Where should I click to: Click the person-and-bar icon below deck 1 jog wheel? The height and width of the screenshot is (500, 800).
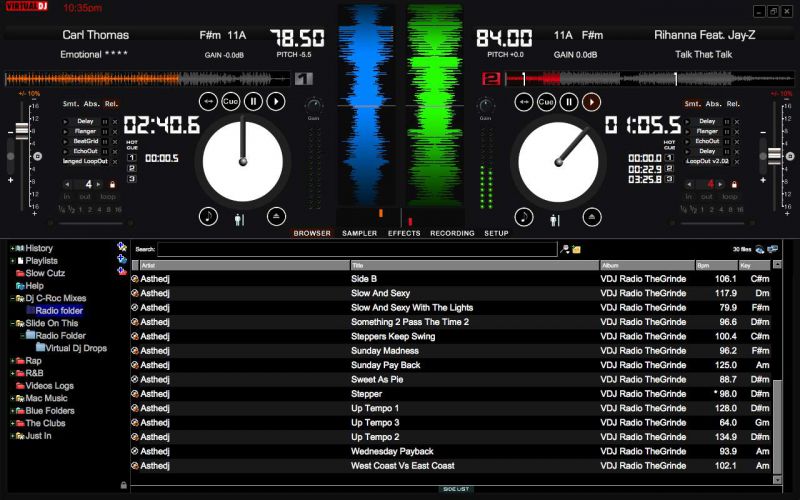click(239, 220)
